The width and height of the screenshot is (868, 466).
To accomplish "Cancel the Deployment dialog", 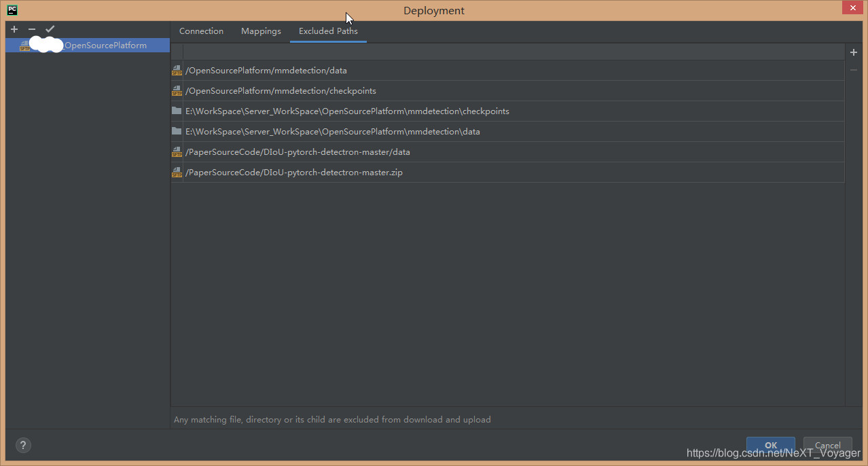I will point(828,446).
